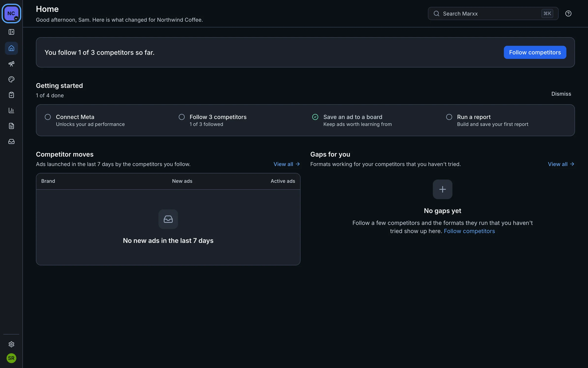Open the bar chart analytics icon
Viewport: 588px width, 368px height.
[11, 110]
